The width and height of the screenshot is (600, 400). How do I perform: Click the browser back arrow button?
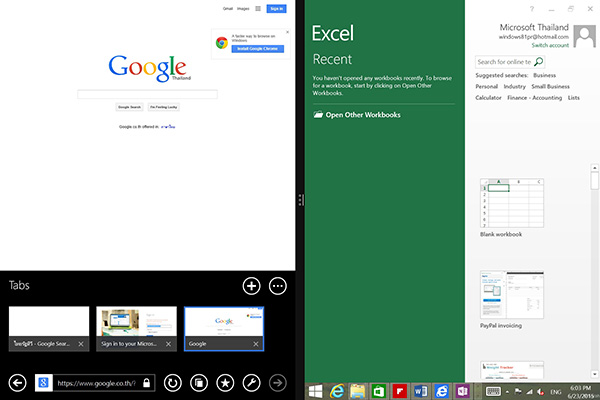[x=16, y=382]
